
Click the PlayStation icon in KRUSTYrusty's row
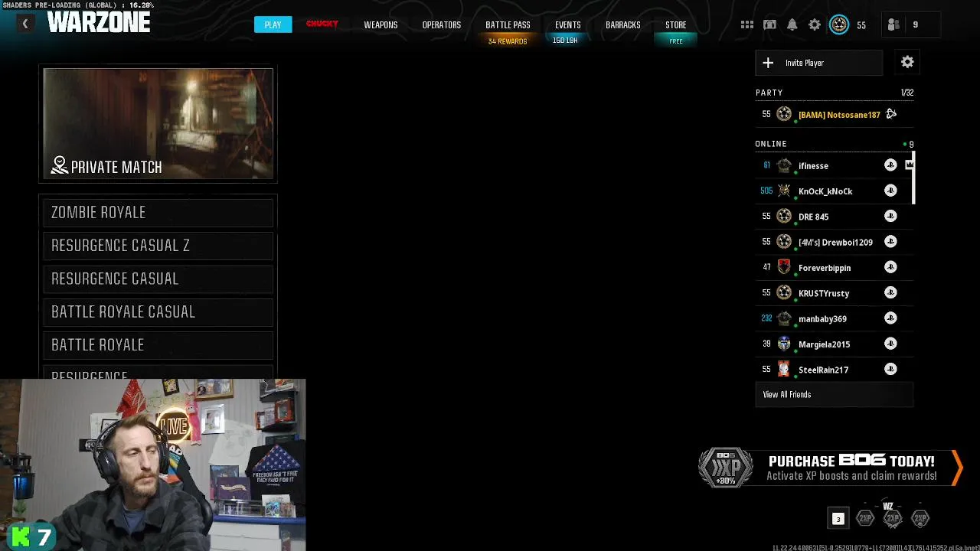coord(890,292)
